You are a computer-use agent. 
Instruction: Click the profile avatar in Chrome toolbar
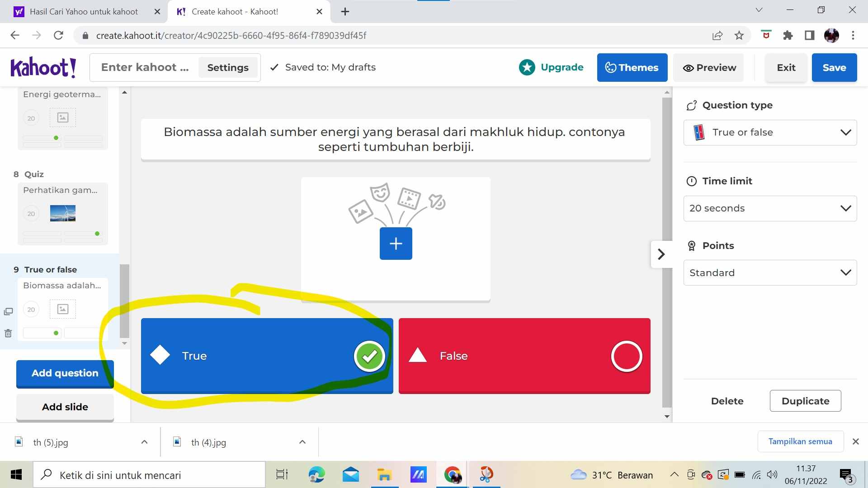(x=831, y=35)
